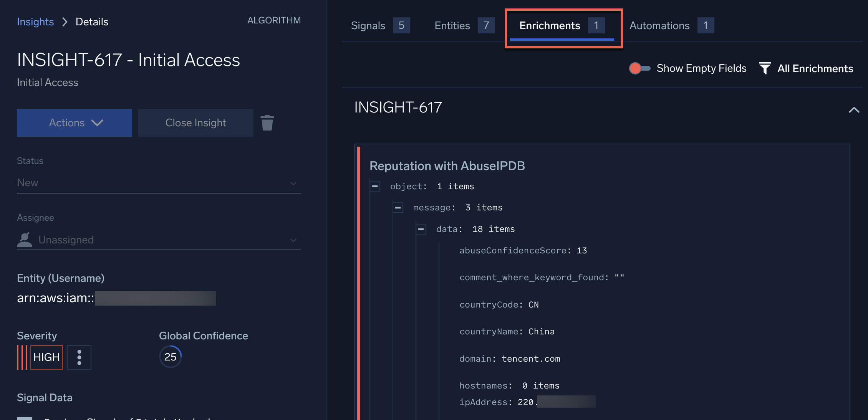Open the Actions dropdown button
The height and width of the screenshot is (420, 868).
click(x=74, y=122)
